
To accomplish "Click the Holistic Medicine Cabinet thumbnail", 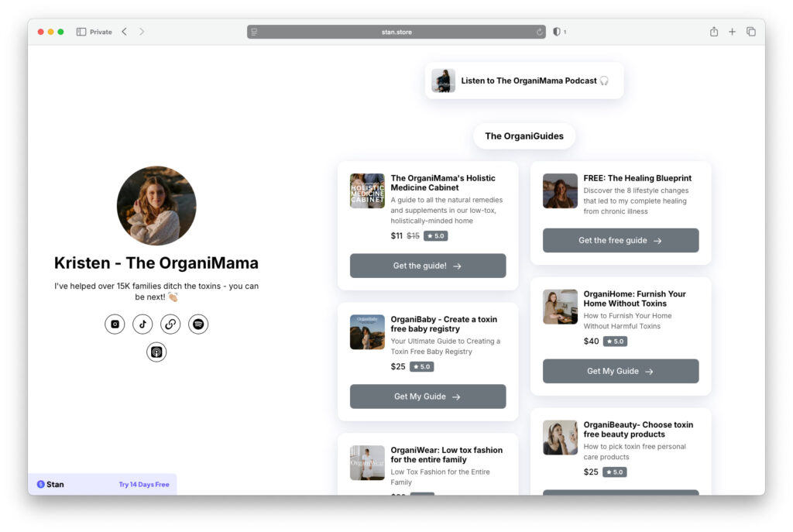I will point(367,191).
